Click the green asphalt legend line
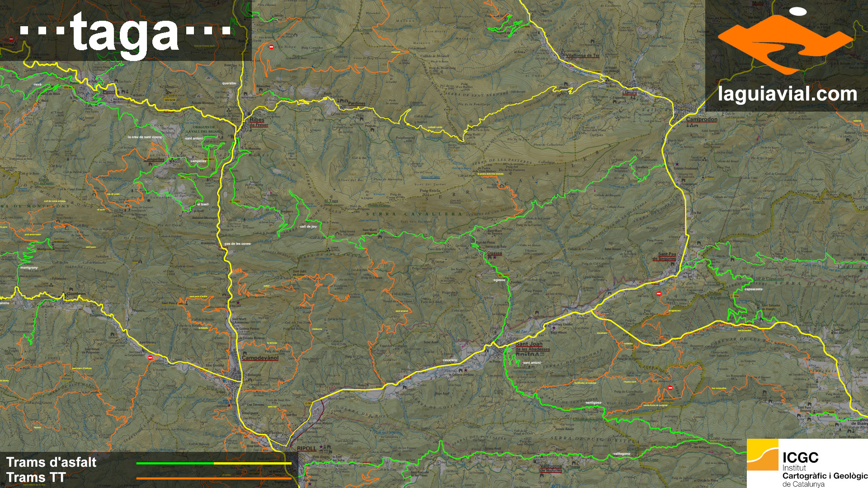Screen dimensions: 868x488 (x=175, y=463)
